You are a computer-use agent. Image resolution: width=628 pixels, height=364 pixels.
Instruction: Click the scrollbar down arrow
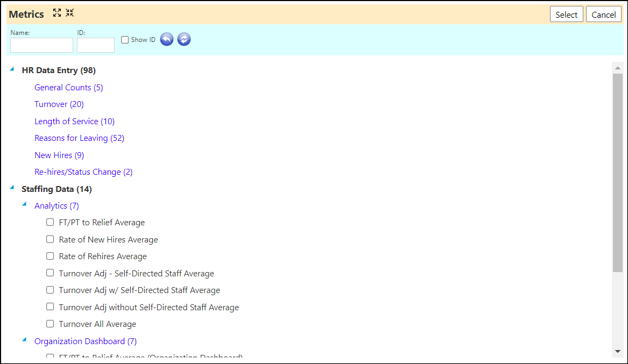618,351
